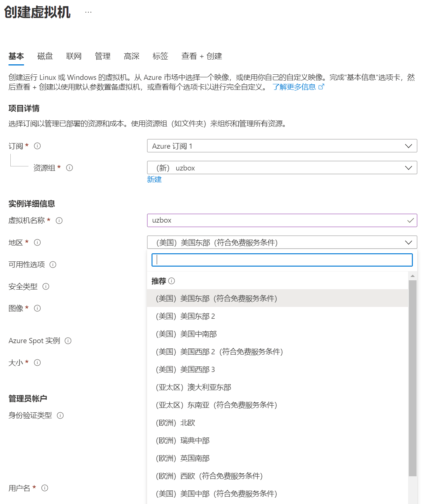Click the 图像 info icon
This screenshot has height=504, width=445.
[x=37, y=308]
